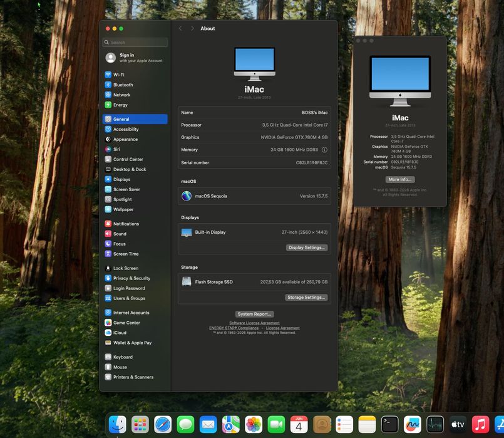Open Apple TV from the Dock
The image size is (504, 438).
click(x=458, y=424)
